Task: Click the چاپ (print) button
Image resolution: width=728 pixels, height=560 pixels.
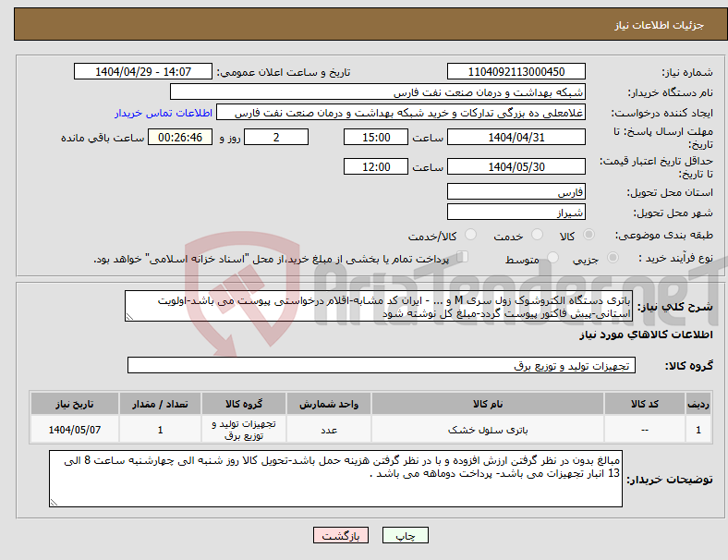Action: tap(405, 535)
